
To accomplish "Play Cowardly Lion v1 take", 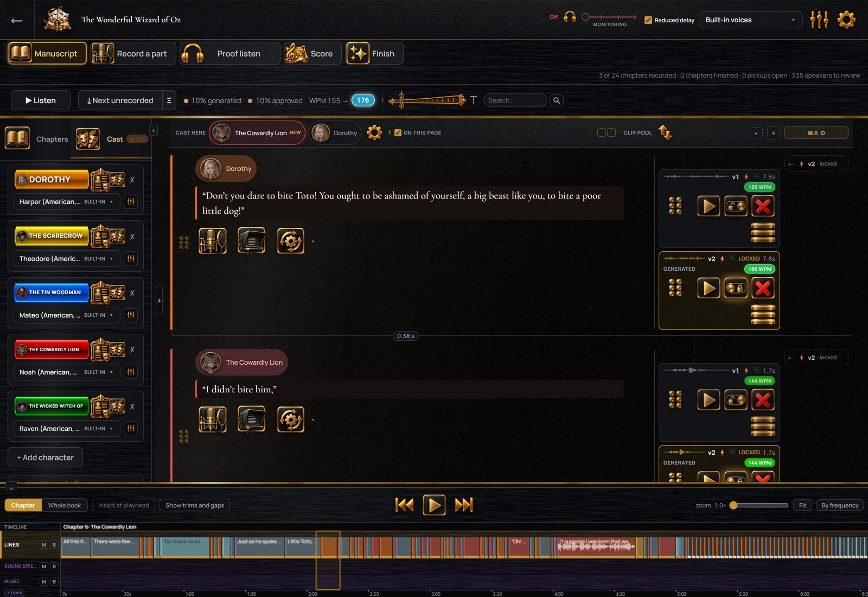I will point(709,400).
